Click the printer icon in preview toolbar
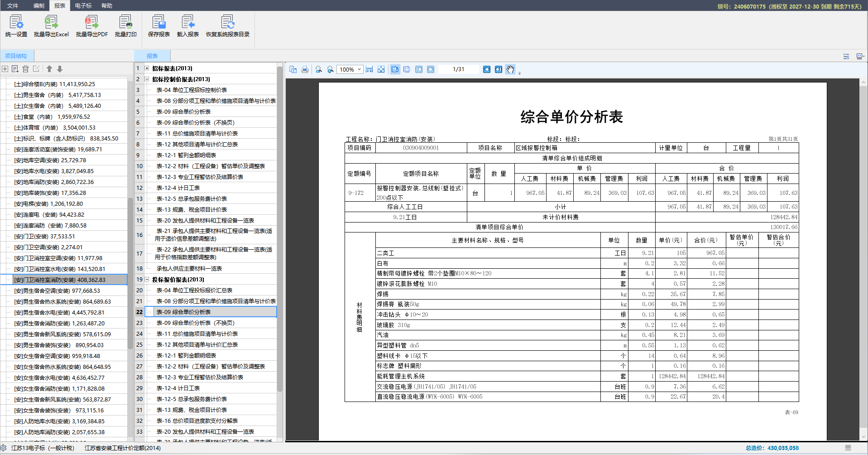Viewport: 868px width, 455px height. point(305,69)
